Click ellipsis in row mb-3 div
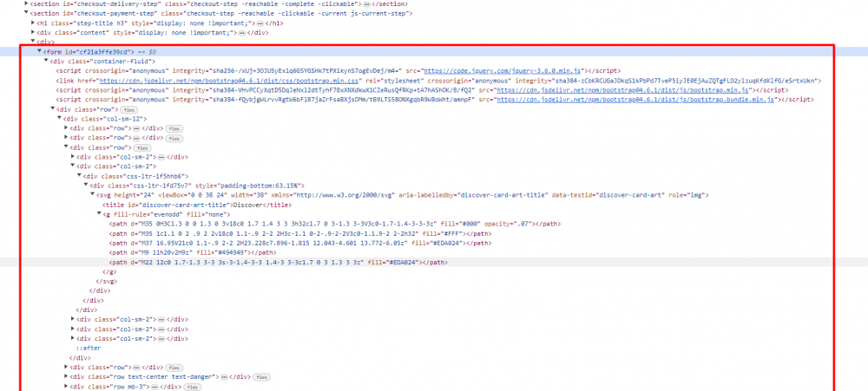Viewport: 868px width, 391px height. [x=155, y=387]
